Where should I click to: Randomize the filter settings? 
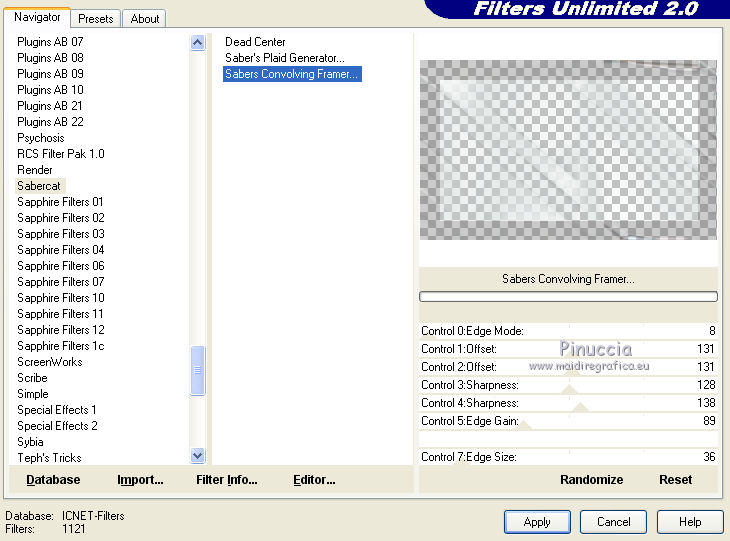click(x=591, y=480)
